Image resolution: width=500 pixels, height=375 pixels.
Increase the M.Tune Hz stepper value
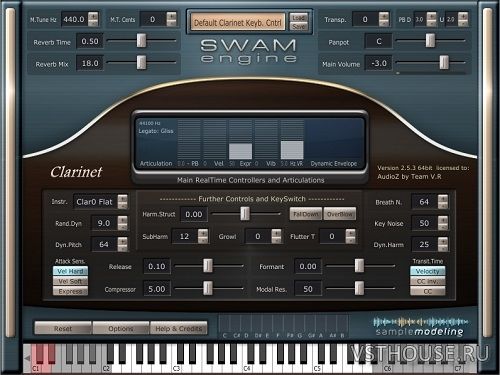(93, 16)
